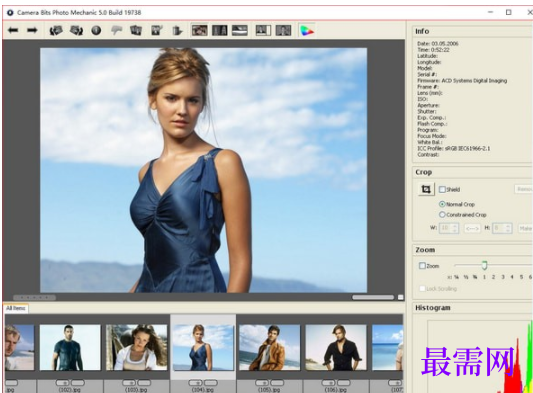Image resolution: width=533 pixels, height=393 pixels.
Task: Rotate photo counter-clockwise icon
Action: coord(56,31)
